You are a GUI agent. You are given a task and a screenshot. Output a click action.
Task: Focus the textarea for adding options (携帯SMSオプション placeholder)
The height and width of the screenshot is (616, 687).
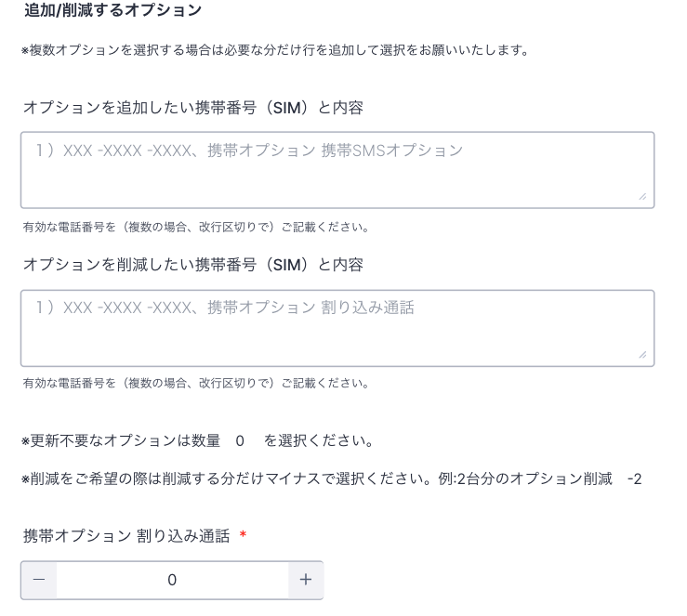click(337, 169)
